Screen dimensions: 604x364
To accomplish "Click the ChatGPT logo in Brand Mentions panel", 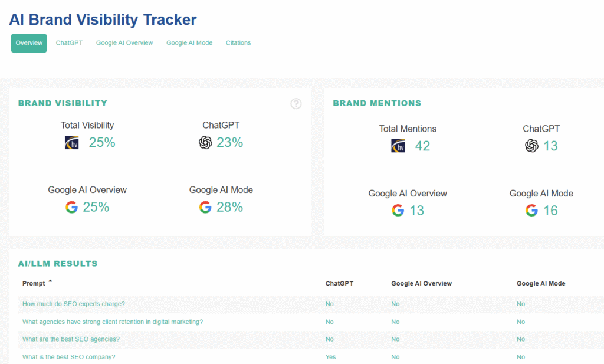I will (531, 146).
